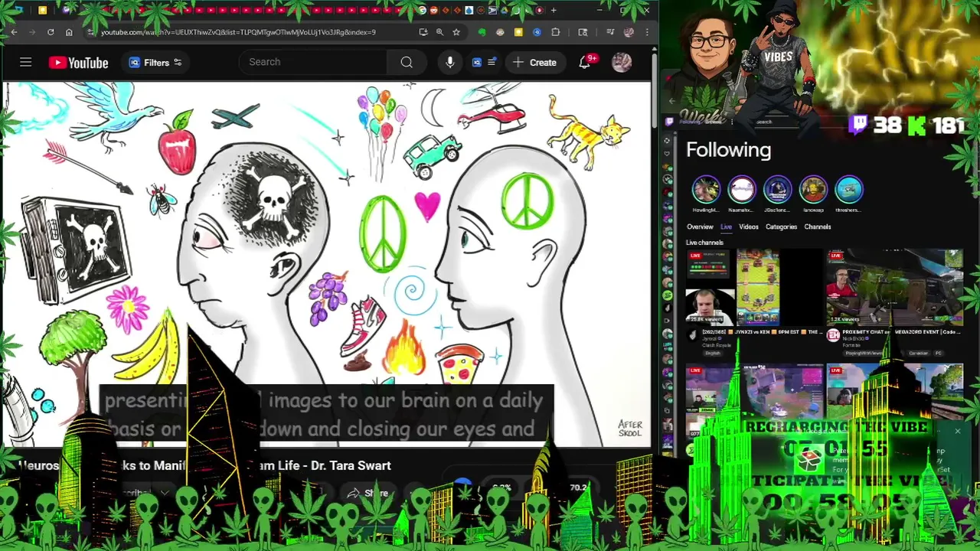This screenshot has width=980, height=551.
Task: Click the Following heading in Twitch
Action: 728,150
